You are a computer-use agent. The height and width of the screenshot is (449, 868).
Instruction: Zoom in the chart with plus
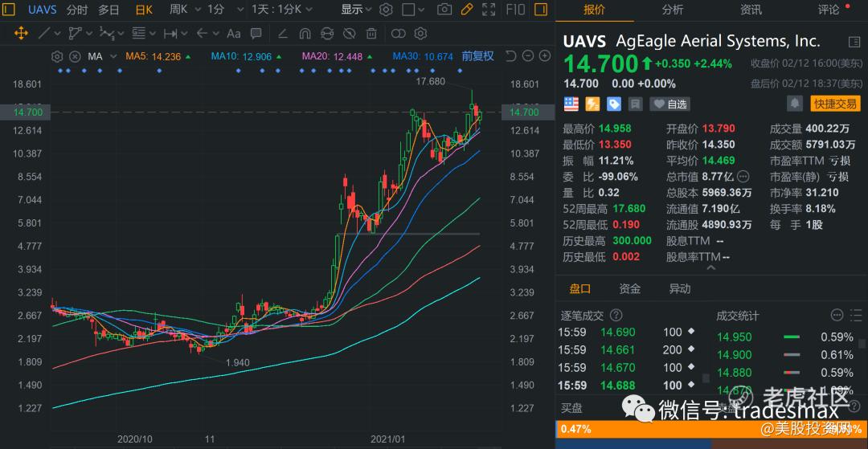click(x=545, y=56)
